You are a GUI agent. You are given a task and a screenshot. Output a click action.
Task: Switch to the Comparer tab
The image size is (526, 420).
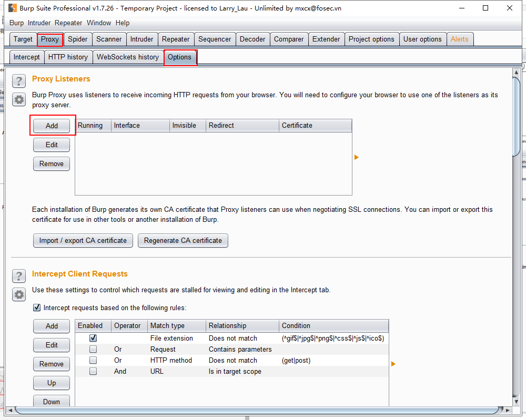pyautogui.click(x=289, y=39)
